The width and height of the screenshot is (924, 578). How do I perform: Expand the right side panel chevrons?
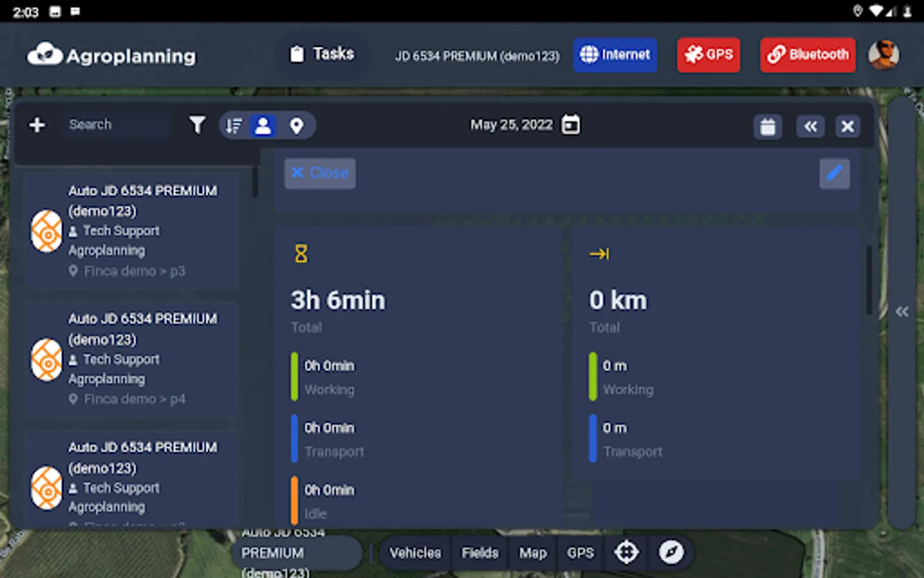pyautogui.click(x=902, y=312)
